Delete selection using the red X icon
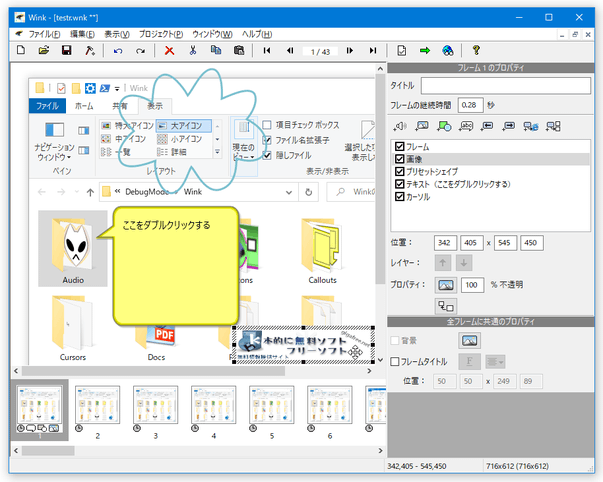Screen dimensions: 603x482 click(x=169, y=50)
